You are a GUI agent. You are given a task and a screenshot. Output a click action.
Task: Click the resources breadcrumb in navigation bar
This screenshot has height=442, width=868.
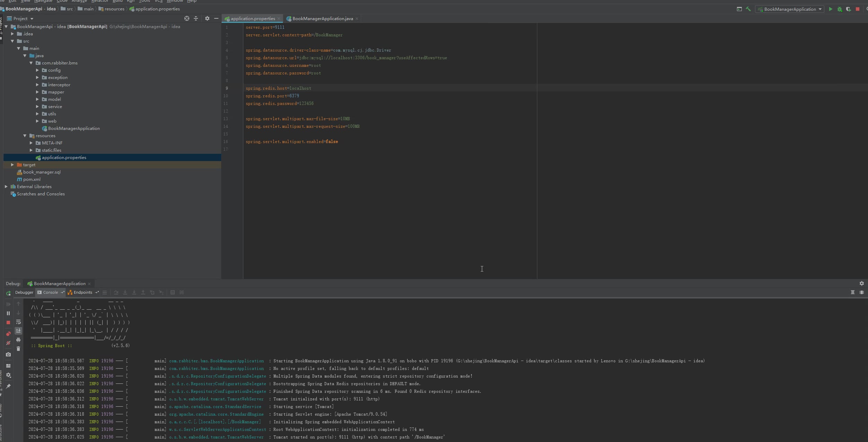click(x=114, y=9)
